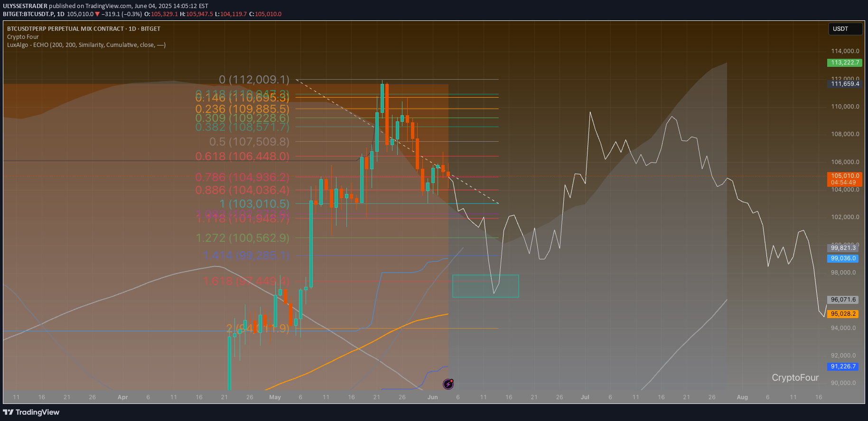Click the Apr label on time axis
Screen dimensions: 868x421
coord(122,397)
